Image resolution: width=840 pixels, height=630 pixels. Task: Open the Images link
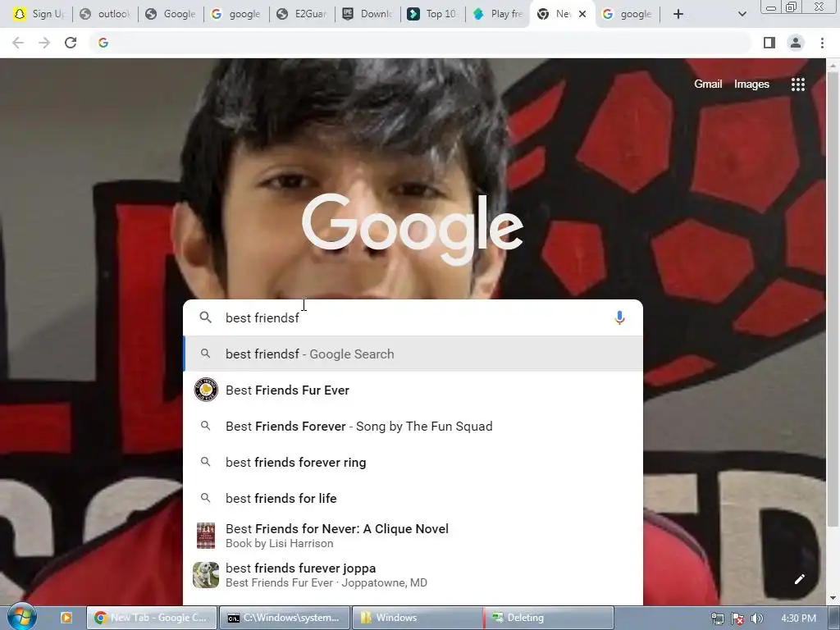click(x=751, y=84)
